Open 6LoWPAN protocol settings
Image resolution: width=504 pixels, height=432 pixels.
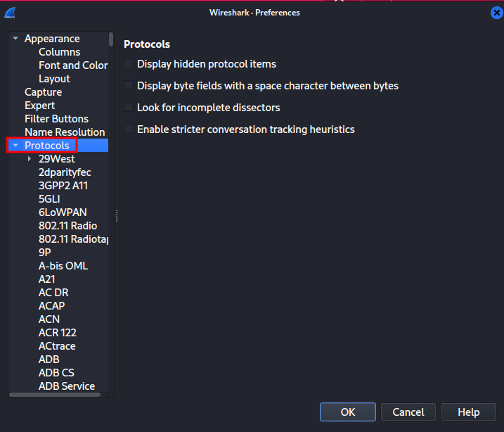63,212
